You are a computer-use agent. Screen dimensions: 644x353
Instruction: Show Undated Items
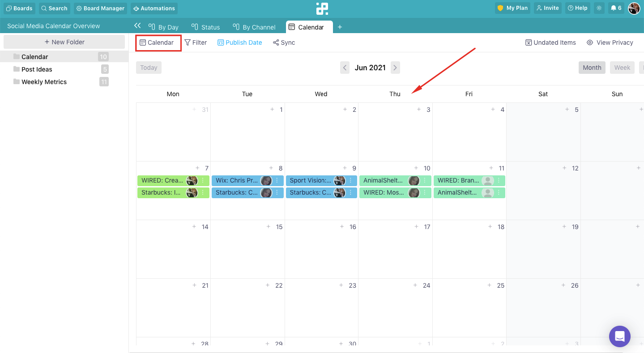[x=550, y=43]
